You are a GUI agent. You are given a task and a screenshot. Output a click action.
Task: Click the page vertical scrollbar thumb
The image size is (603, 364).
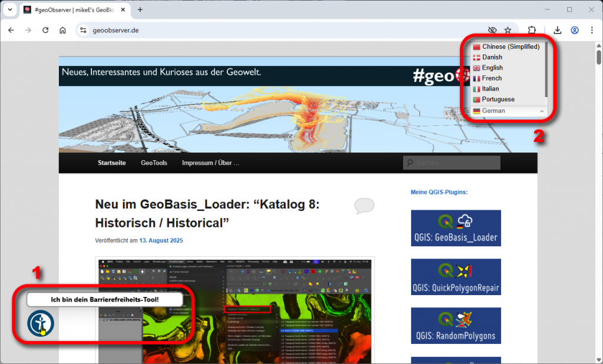tap(599, 57)
